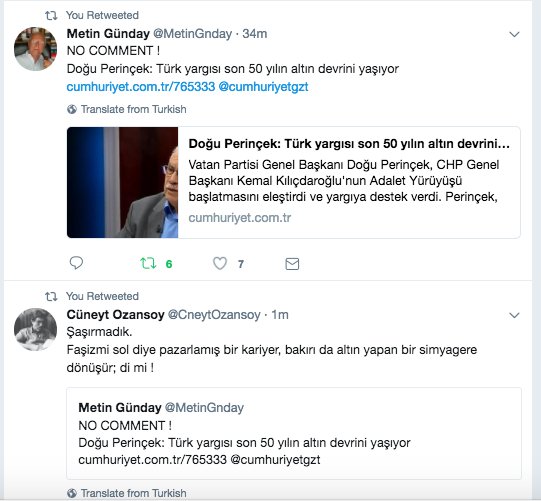Viewport: 541px width, 501px height.
Task: Translate Cüneyt Ozansoy's tweet from Turkish
Action: [x=134, y=493]
